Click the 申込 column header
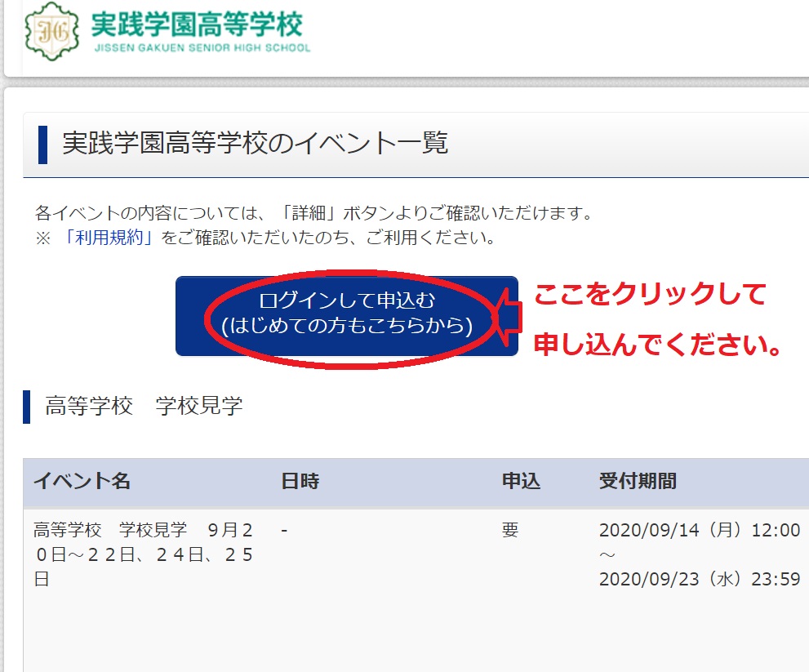The height and width of the screenshot is (672, 809). coord(521,481)
